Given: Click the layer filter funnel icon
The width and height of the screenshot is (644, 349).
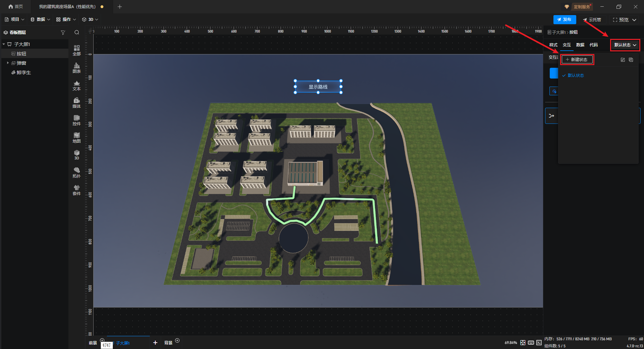Looking at the screenshot, I should (x=63, y=33).
